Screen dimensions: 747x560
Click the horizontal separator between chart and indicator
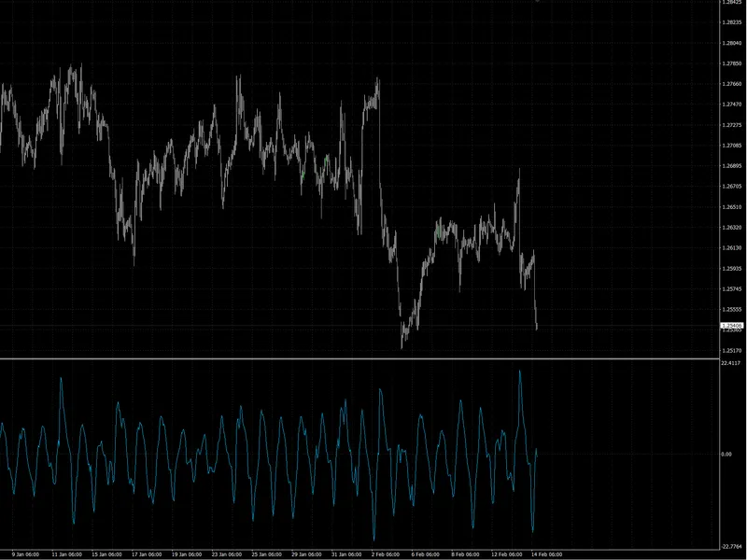coord(359,358)
